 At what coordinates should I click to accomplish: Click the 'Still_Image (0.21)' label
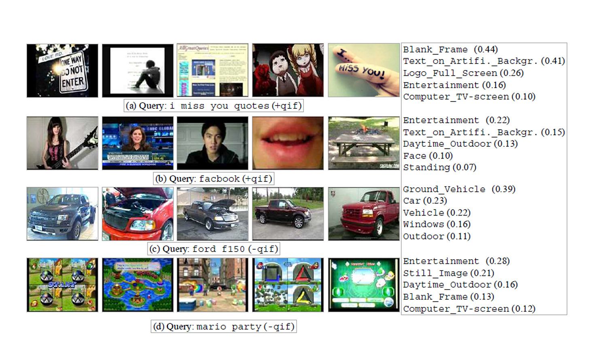coord(449,273)
